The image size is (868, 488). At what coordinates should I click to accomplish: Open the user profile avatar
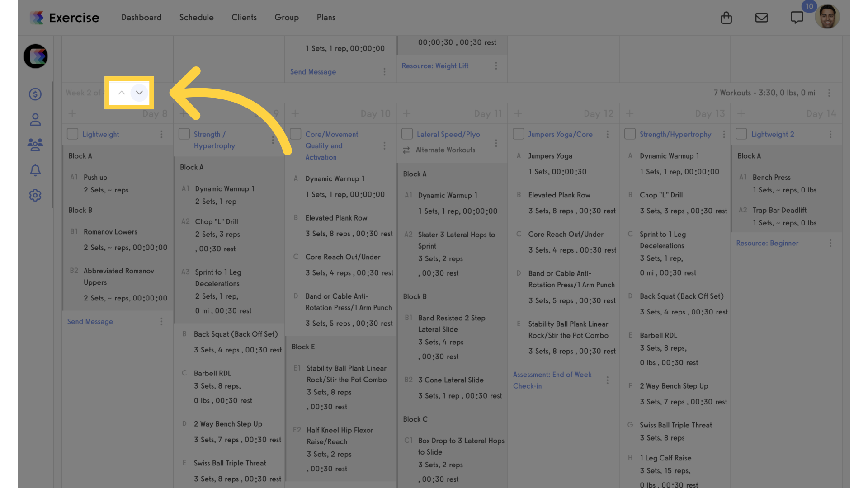tap(827, 17)
